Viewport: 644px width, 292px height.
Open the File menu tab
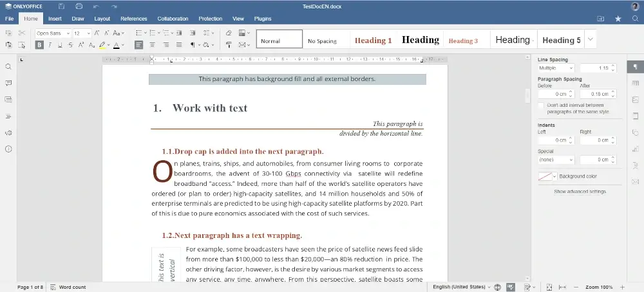9,19
